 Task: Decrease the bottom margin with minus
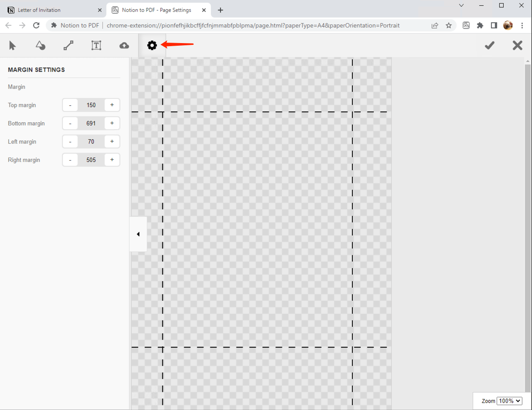[70, 123]
